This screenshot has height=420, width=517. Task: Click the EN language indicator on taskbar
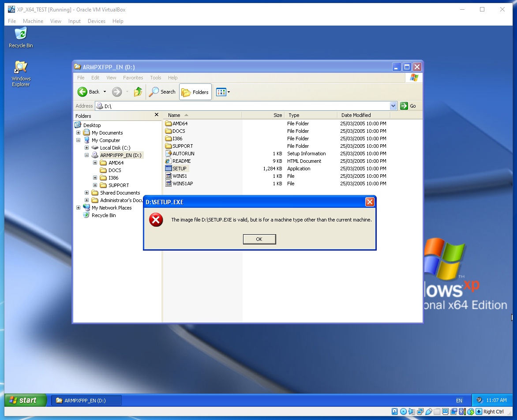(x=459, y=401)
